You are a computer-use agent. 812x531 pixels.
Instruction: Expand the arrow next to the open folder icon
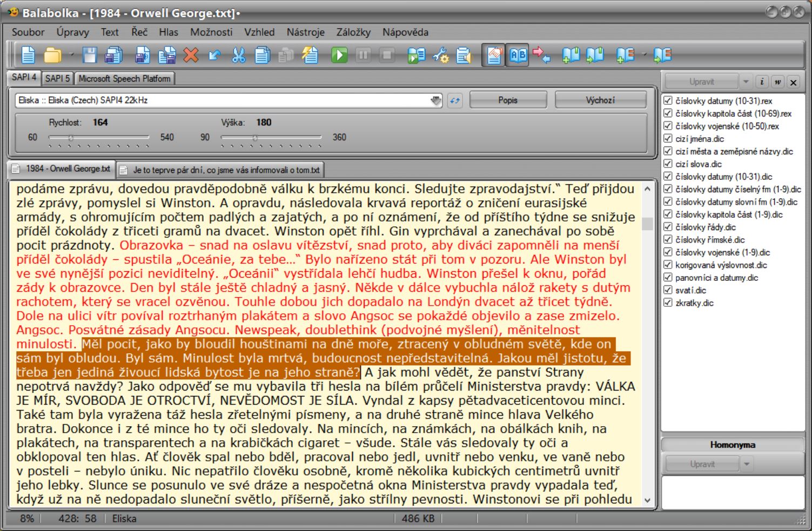(71, 55)
